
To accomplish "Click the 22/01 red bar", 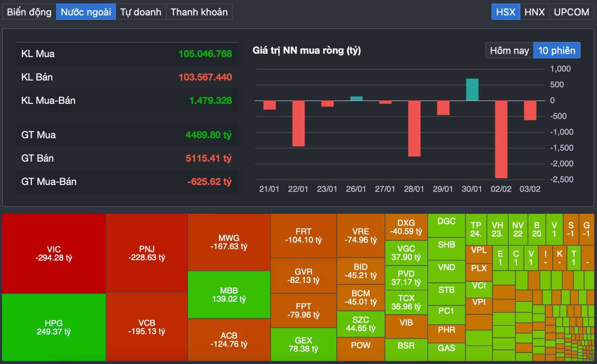I will [x=298, y=123].
